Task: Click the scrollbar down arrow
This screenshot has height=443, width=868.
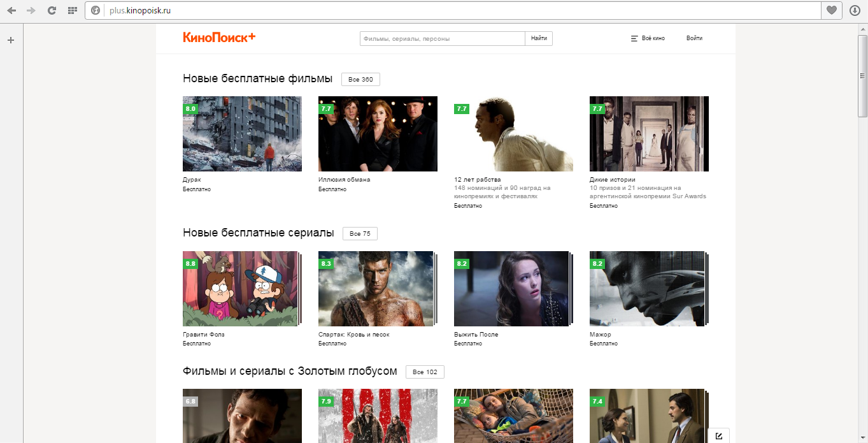Action: [x=862, y=439]
